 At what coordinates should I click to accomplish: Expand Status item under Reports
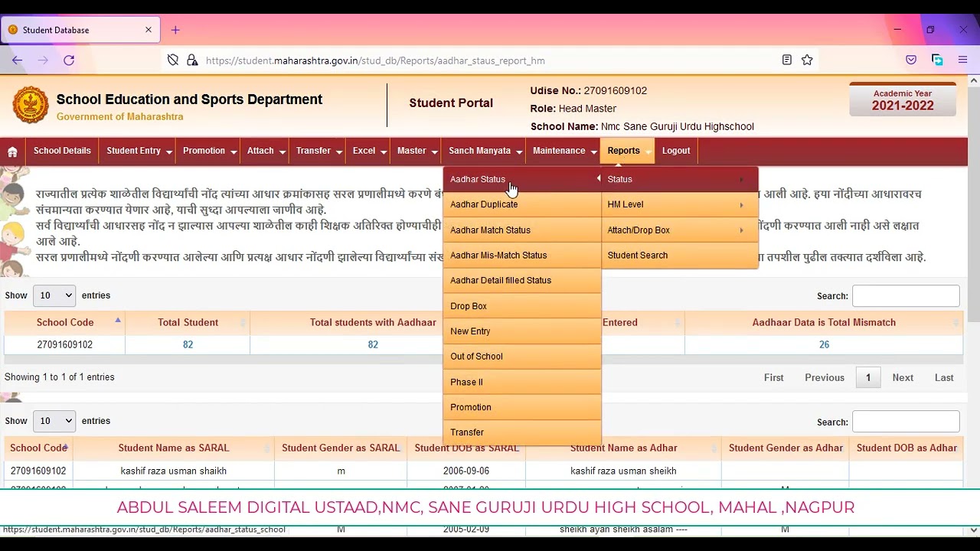pyautogui.click(x=680, y=179)
